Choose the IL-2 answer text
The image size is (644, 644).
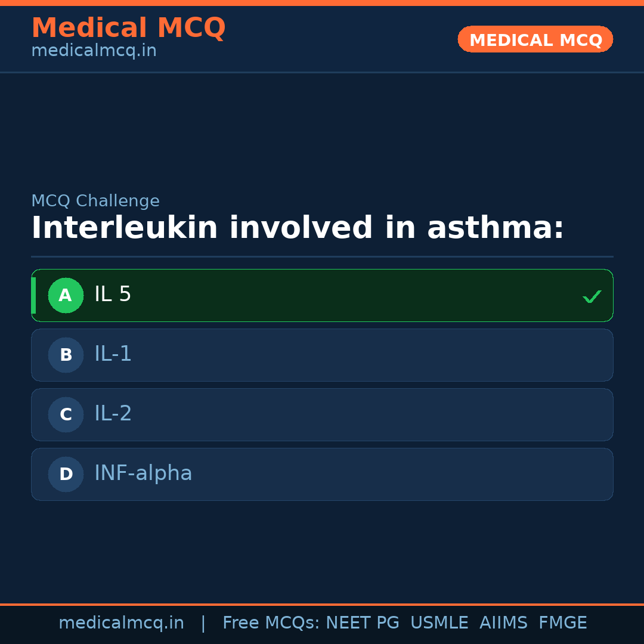113,414
